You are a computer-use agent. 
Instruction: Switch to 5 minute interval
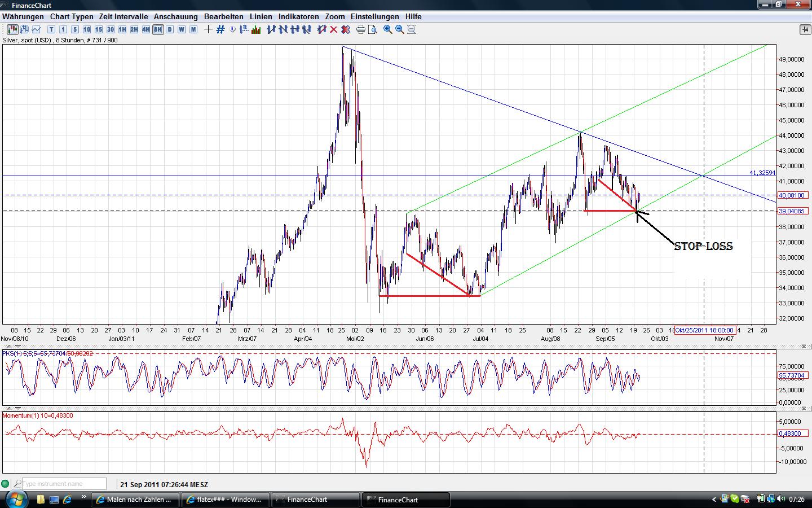pos(75,29)
